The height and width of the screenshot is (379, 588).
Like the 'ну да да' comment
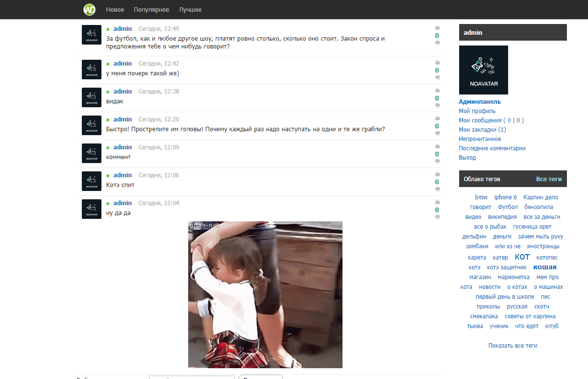coord(438,202)
